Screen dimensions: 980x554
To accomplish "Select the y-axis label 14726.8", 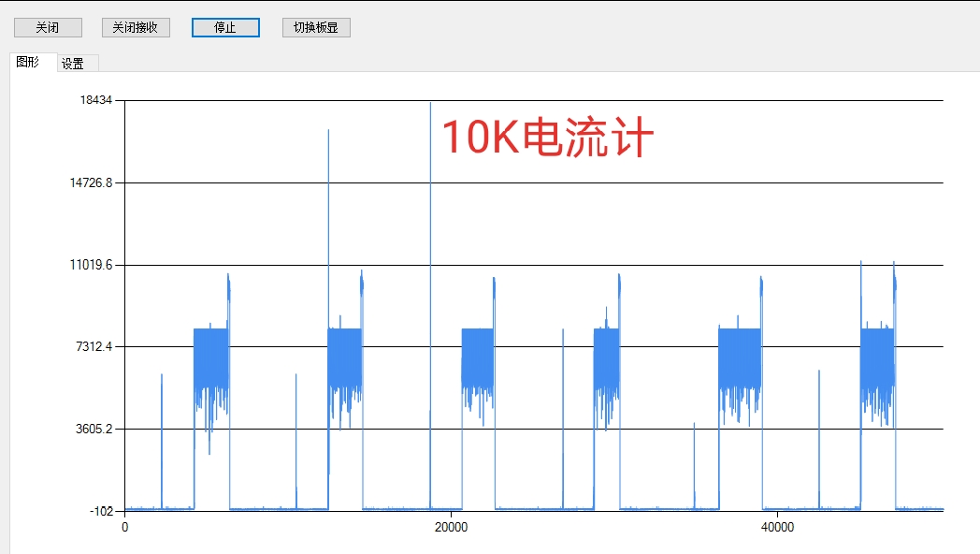I will click(92, 182).
